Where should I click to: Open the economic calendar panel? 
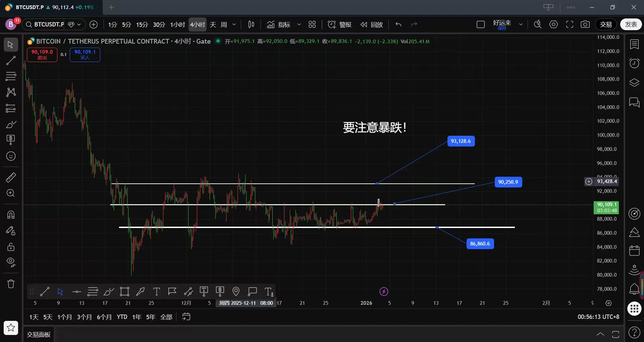634,250
